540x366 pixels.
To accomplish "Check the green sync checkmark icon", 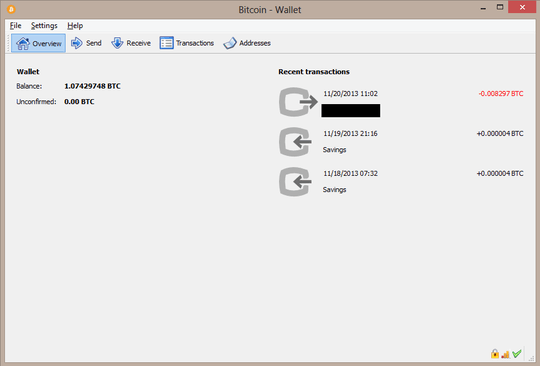I will click(517, 354).
